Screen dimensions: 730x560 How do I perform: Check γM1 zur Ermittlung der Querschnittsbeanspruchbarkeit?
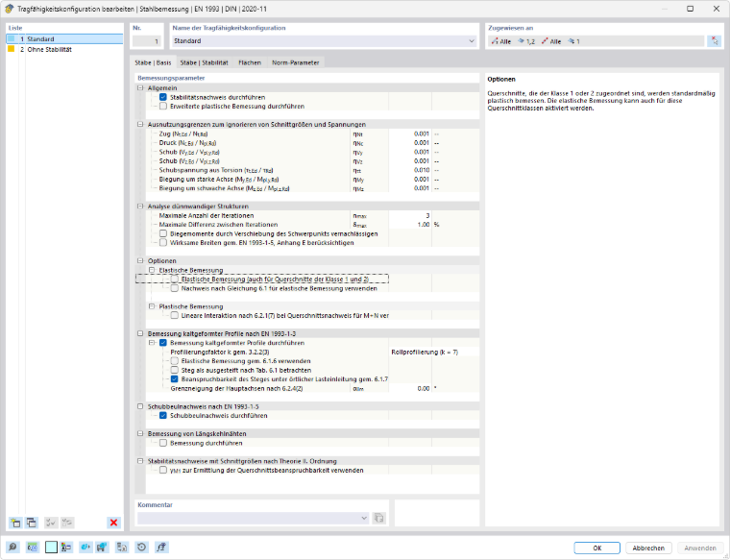163,470
